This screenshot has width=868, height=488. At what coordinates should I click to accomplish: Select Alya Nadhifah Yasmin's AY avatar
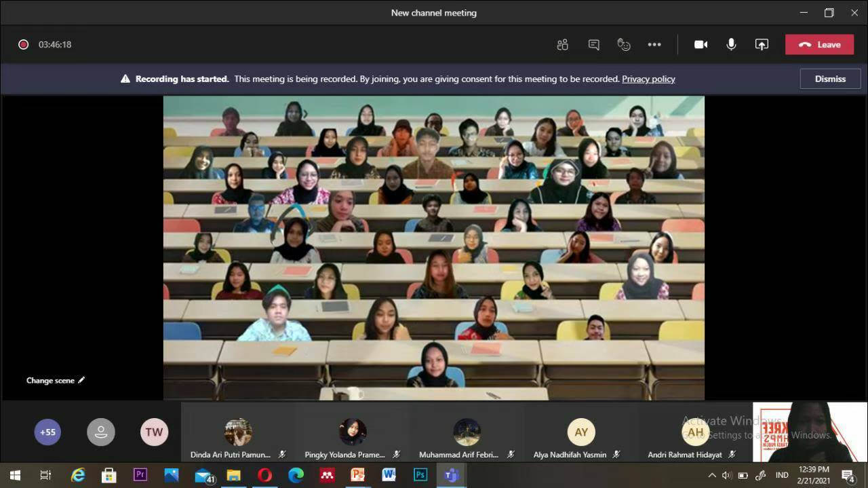[581, 432]
